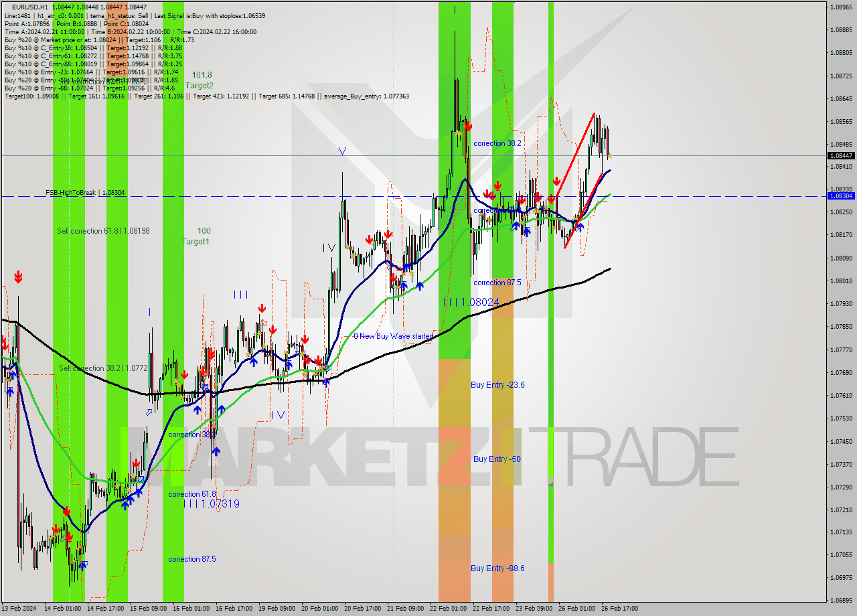857x616 pixels.
Task: Click price level 1.06895 on the axis
Action: (841, 601)
